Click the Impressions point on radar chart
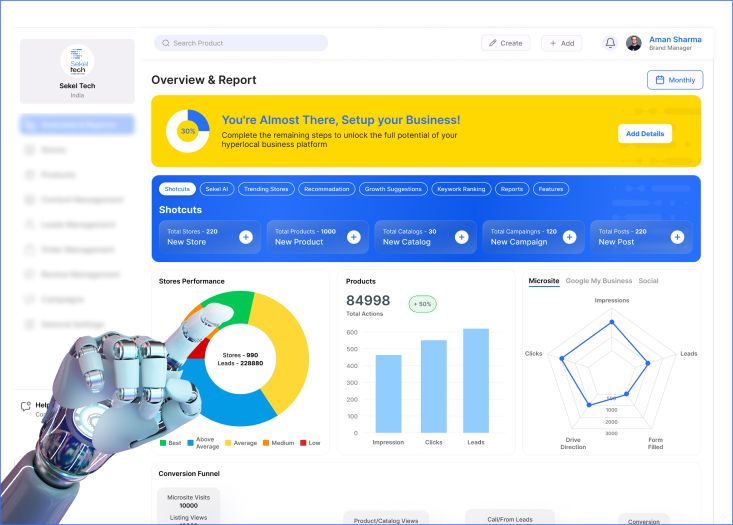 tap(612, 322)
